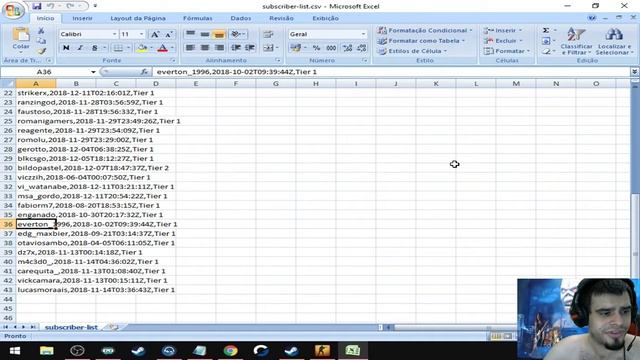Click Formatar in the Células group
Viewport: 640px width, 360px height.
pos(507,51)
